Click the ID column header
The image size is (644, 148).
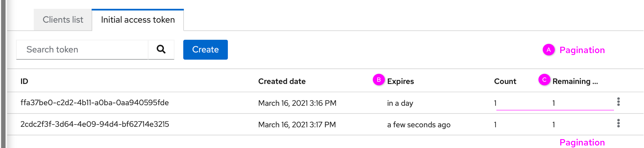24,81
